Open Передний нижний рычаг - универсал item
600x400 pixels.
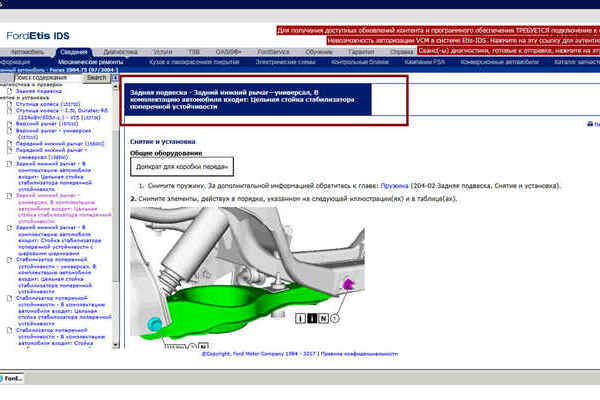[52, 153]
